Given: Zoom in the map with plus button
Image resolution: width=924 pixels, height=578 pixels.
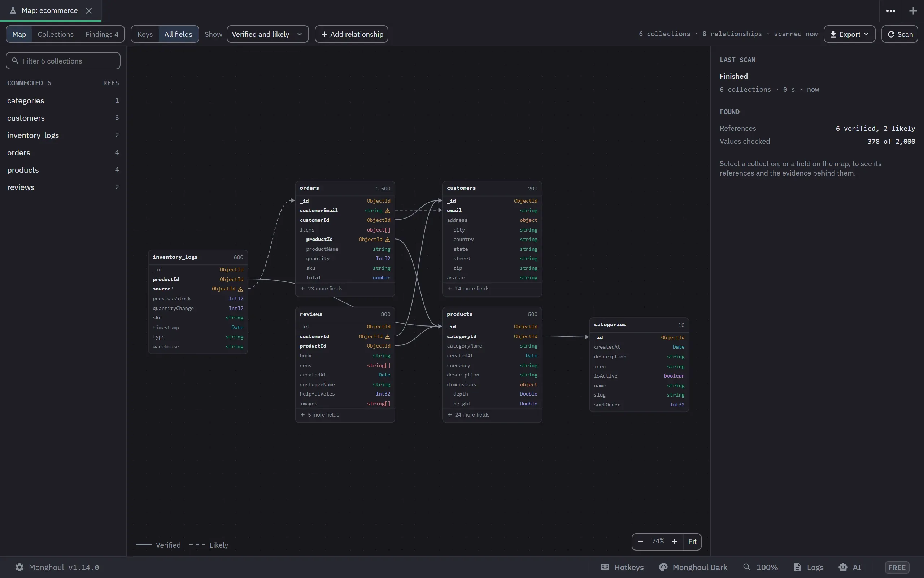Looking at the screenshot, I should (674, 542).
